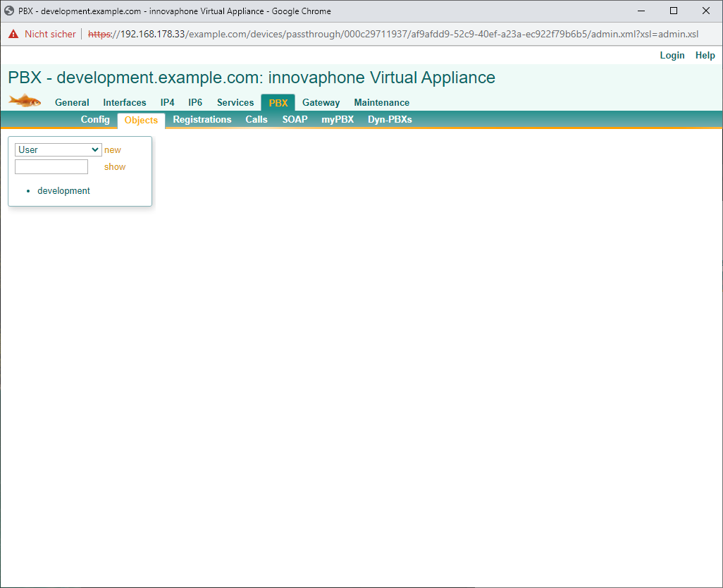Open the Services tab
This screenshot has width=723, height=588.
pyautogui.click(x=235, y=102)
